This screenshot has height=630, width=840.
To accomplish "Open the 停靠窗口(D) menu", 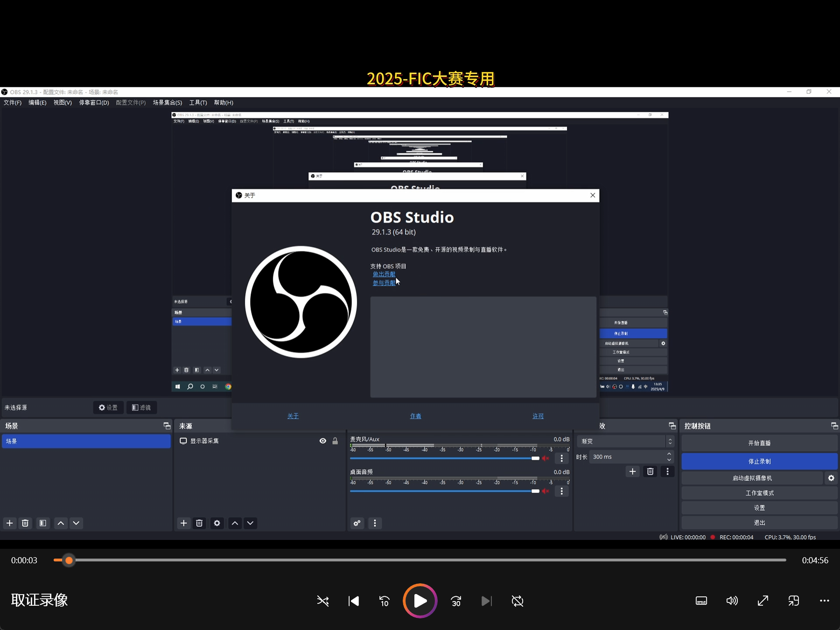I will tap(94, 103).
